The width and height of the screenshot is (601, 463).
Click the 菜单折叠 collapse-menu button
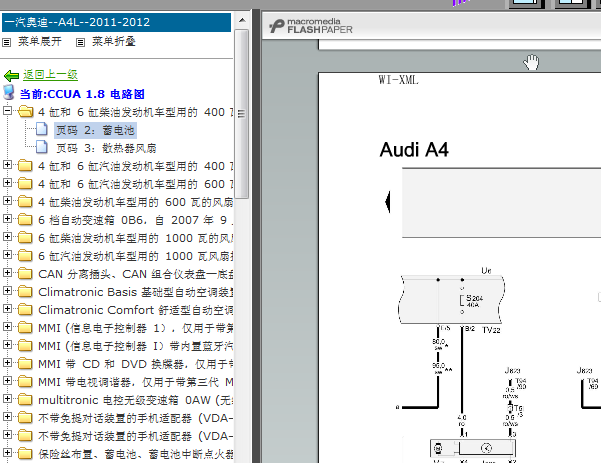[x=106, y=41]
